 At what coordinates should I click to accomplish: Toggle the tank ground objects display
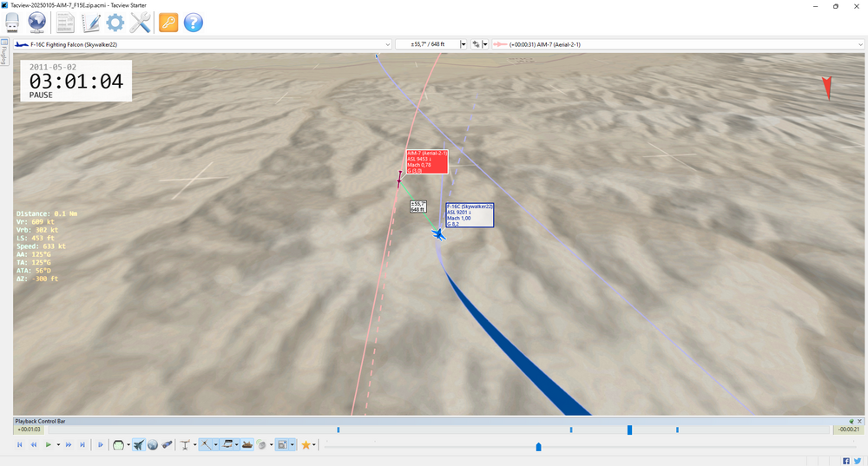[x=247, y=444]
